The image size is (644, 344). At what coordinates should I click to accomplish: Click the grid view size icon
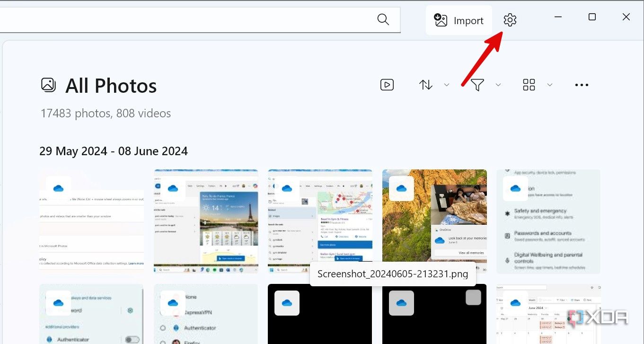click(529, 85)
